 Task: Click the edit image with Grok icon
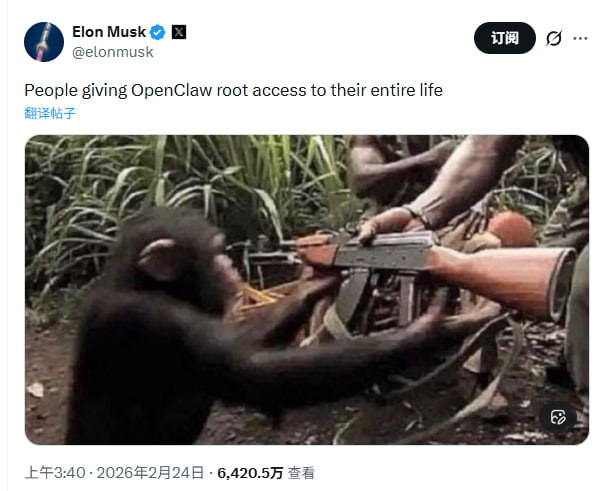(x=558, y=417)
